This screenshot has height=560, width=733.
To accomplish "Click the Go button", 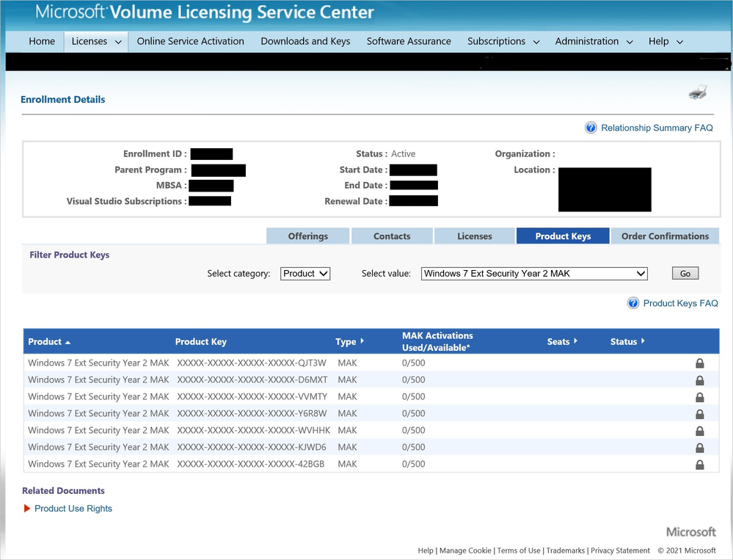I will pos(685,273).
